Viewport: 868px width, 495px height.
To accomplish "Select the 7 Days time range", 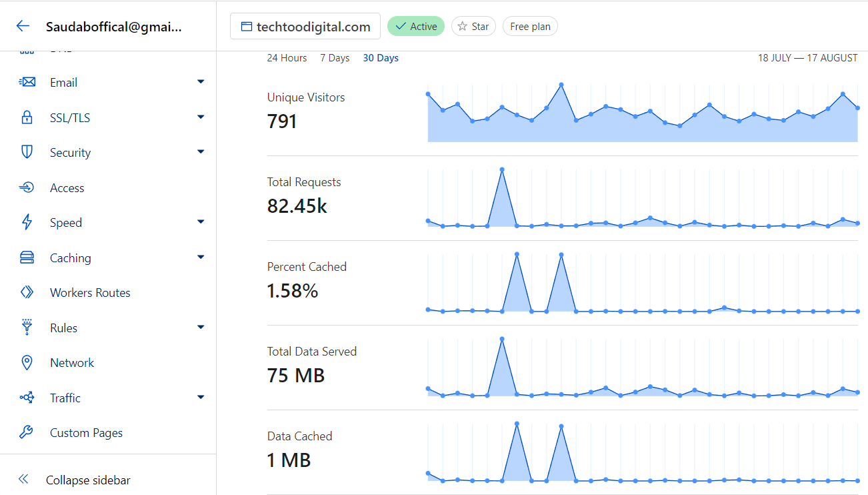I will point(335,58).
